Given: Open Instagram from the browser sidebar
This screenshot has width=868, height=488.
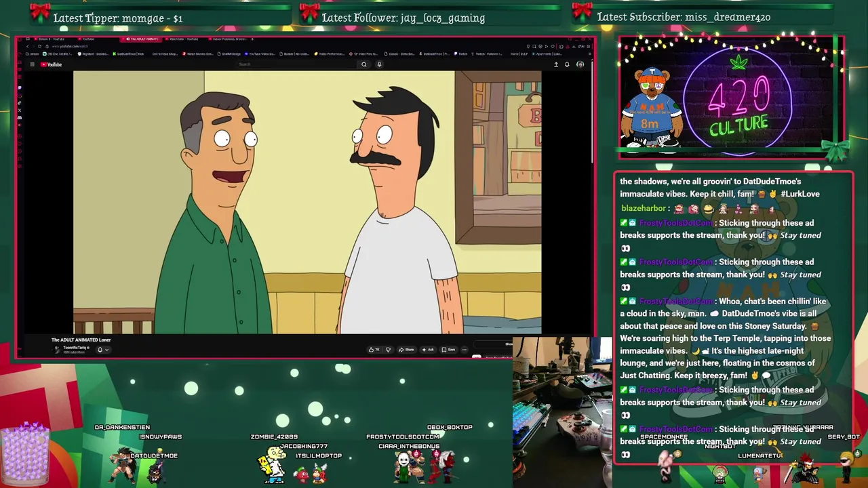Looking at the screenshot, I should click(20, 96).
